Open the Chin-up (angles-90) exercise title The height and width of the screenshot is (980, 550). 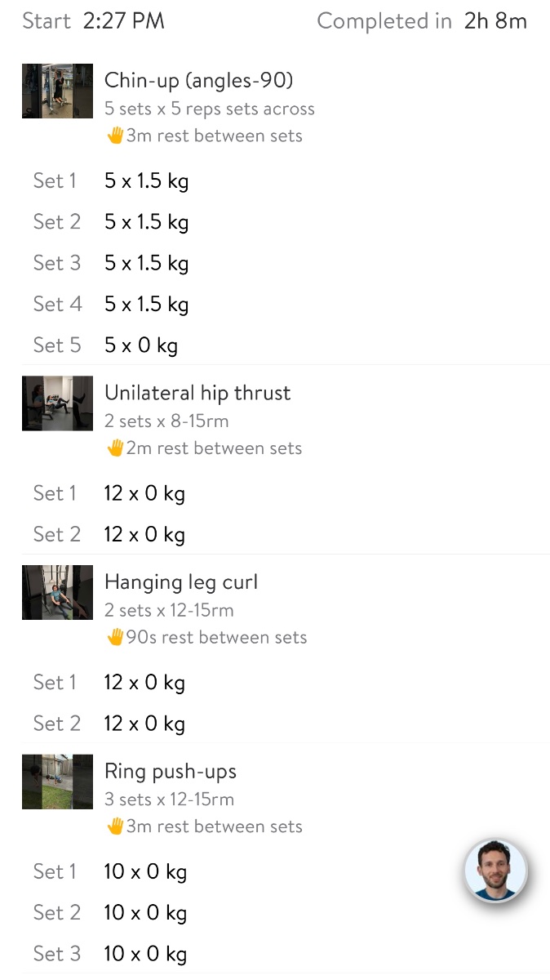pyautogui.click(x=198, y=80)
